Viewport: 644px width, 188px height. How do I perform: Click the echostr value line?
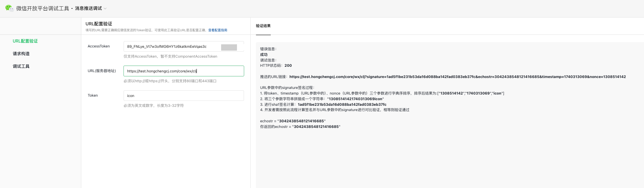[x=293, y=121]
